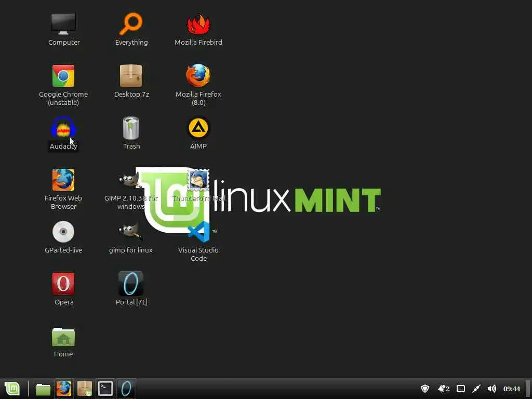
Task: Click the 09:44 clock
Action: pyautogui.click(x=512, y=389)
